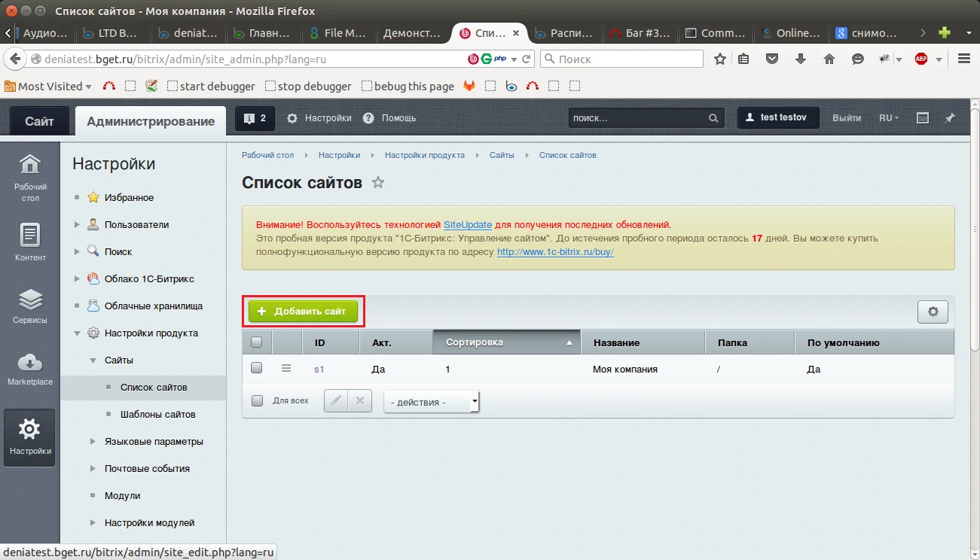Image resolution: width=980 pixels, height=560 pixels.
Task: Open the notifications counter showing 2
Action: [x=255, y=118]
